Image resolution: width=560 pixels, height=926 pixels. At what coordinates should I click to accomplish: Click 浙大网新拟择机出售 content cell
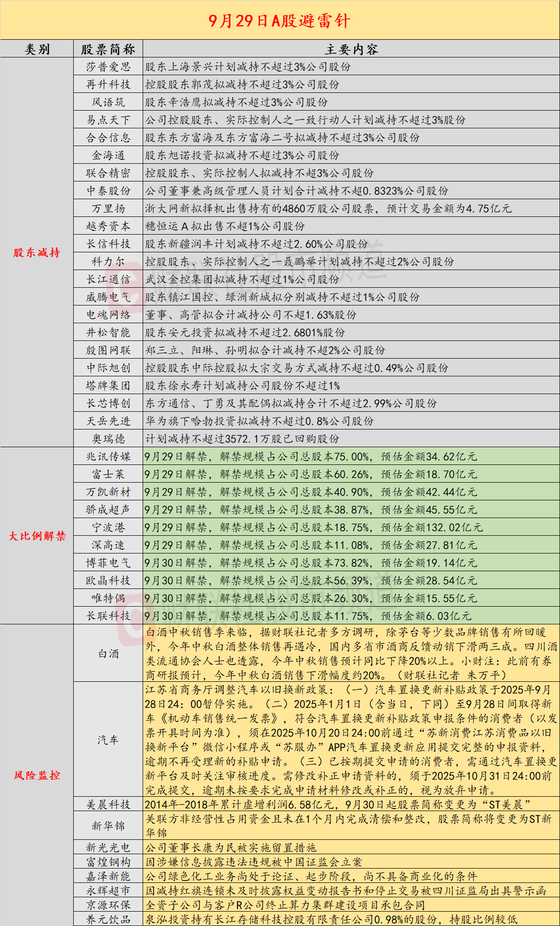pos(351,208)
